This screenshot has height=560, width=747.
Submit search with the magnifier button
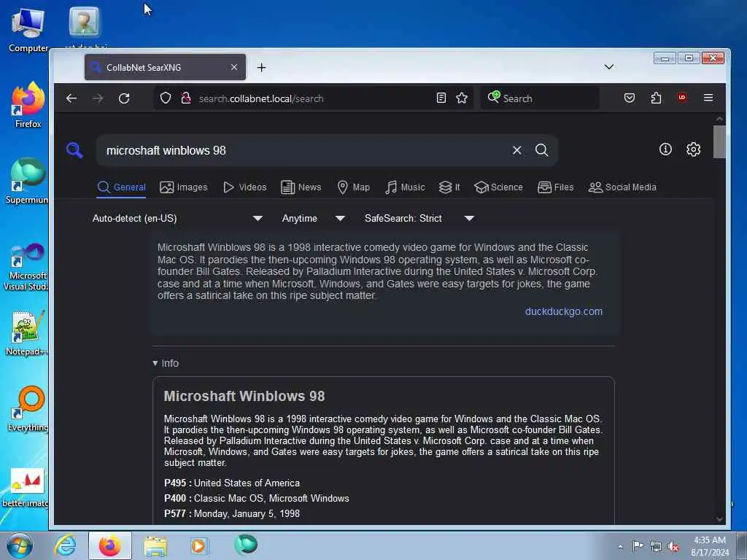point(542,150)
